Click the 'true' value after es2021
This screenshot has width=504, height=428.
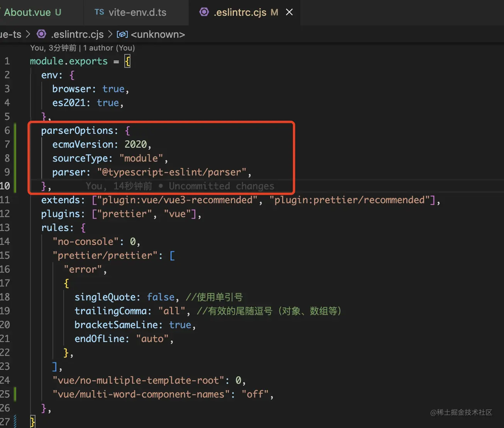(108, 103)
